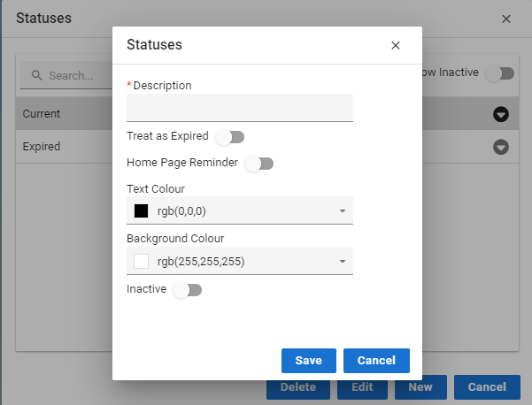Click the rgb(0,0,0) value text
The width and height of the screenshot is (532, 405).
[181, 211]
